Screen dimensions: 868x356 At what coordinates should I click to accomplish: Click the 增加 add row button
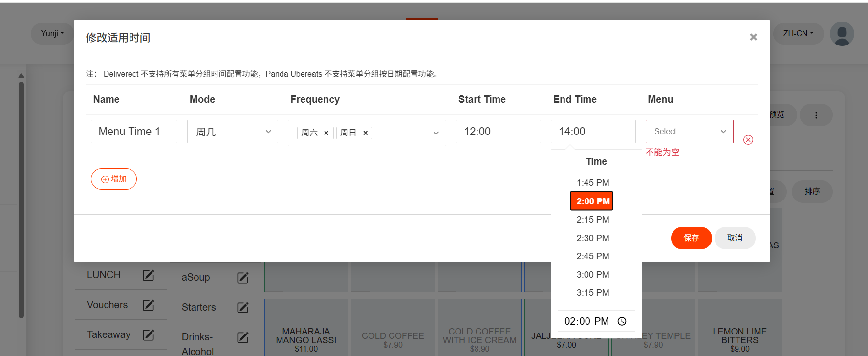click(x=113, y=179)
